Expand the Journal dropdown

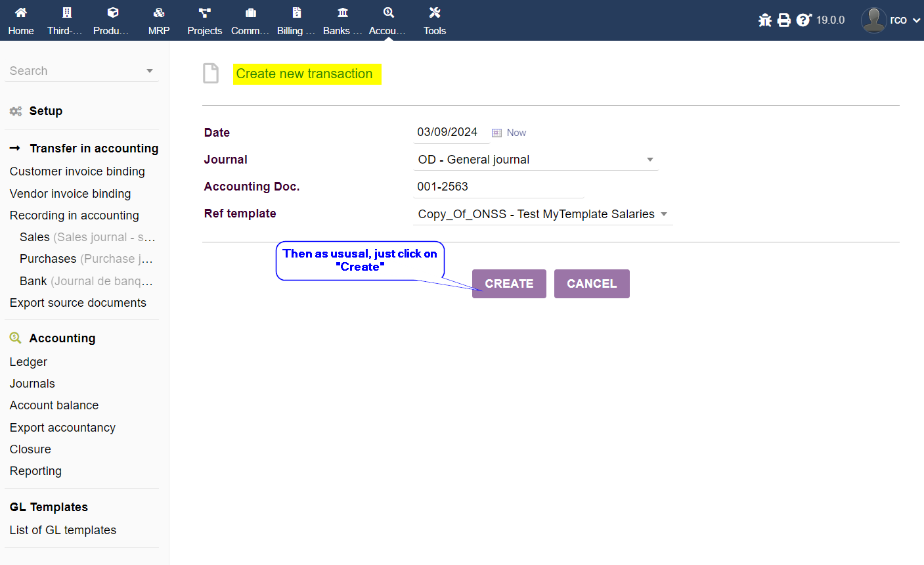pos(649,160)
